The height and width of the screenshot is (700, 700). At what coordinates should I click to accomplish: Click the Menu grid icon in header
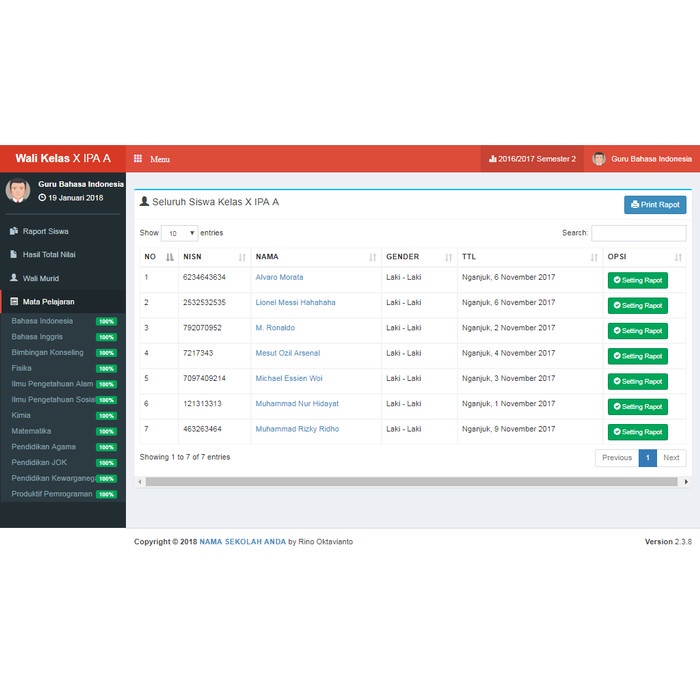click(138, 159)
